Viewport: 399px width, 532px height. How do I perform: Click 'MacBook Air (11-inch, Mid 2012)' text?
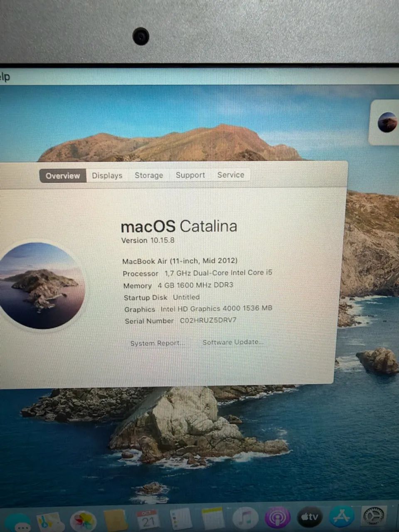click(x=180, y=261)
